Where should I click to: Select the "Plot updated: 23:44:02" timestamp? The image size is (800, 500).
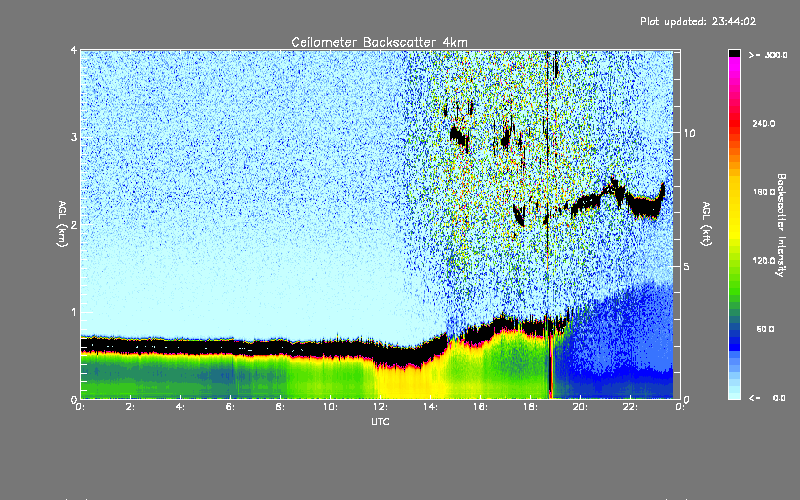698,21
